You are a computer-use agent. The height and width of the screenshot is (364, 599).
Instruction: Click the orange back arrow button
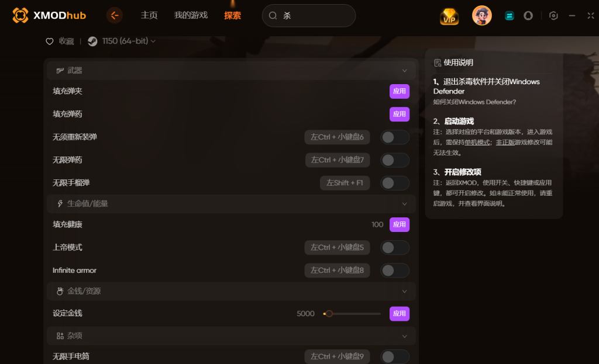coord(114,16)
